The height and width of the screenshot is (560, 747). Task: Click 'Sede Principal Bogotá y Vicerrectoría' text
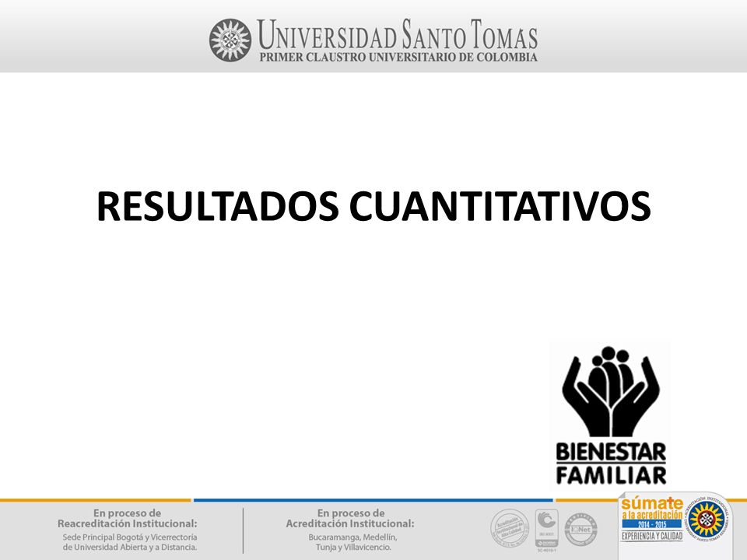130,537
